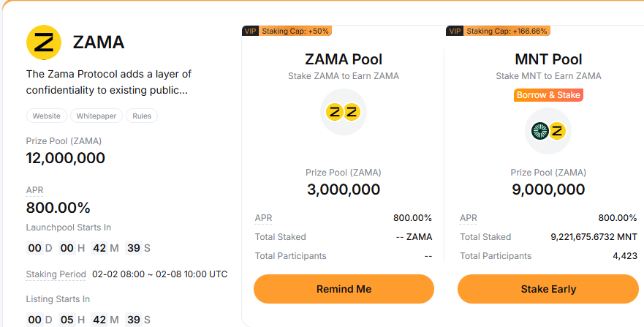
Task: Click the MNT Pool Staking Cap +166.66% tag
Action: point(507,31)
